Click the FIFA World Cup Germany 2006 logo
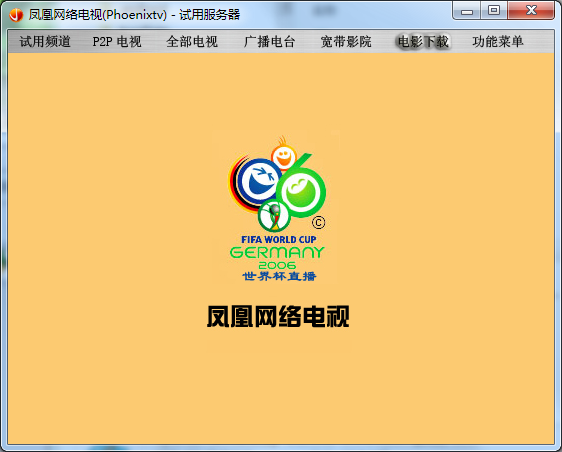 point(277,208)
